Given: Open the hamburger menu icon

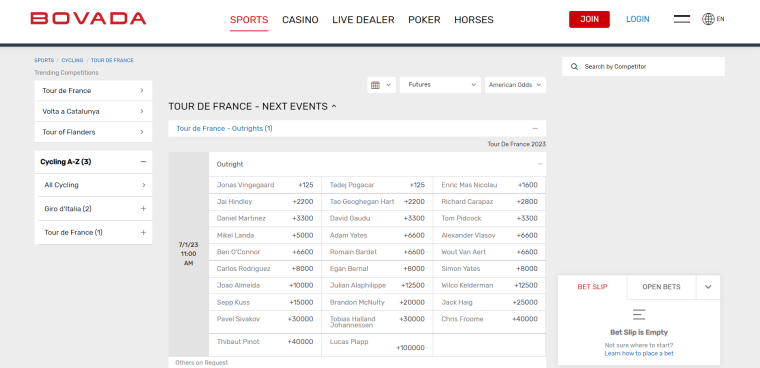Looking at the screenshot, I should point(681,19).
